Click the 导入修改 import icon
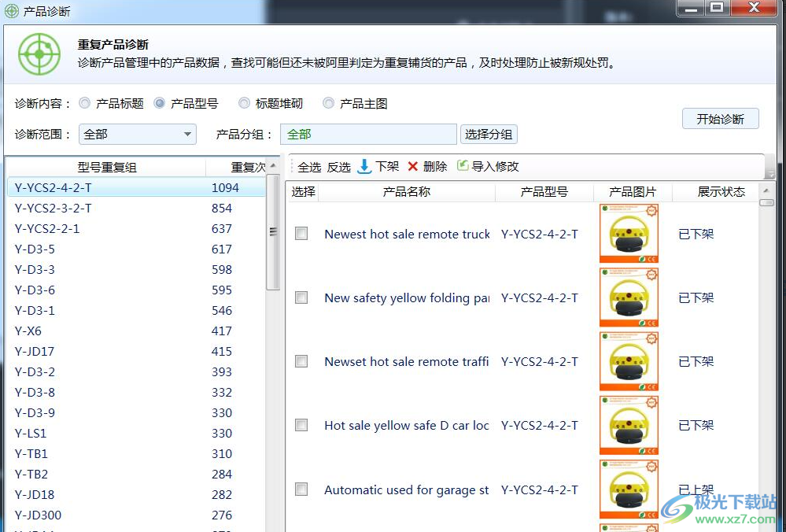This screenshot has width=786, height=532. coord(463,166)
